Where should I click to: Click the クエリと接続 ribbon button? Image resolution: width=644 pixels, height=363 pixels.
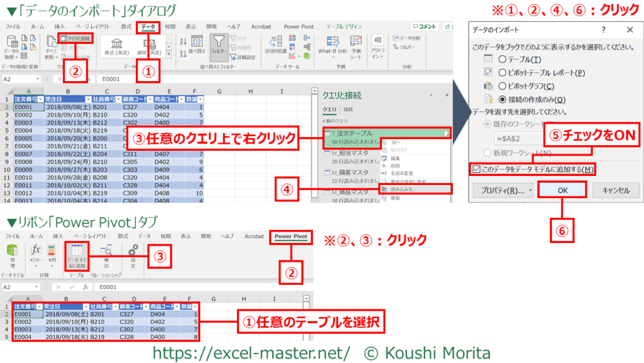click(80, 39)
